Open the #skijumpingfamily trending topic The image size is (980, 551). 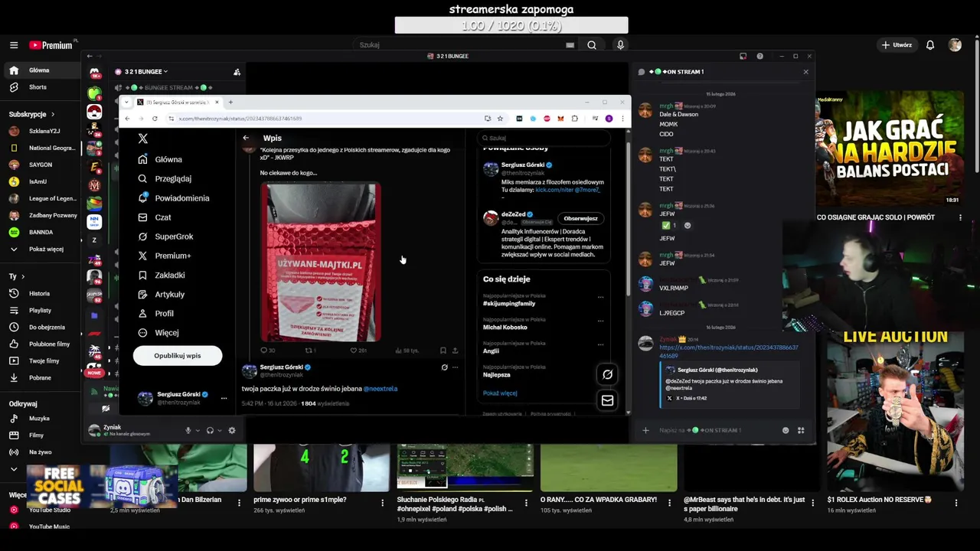509,304
